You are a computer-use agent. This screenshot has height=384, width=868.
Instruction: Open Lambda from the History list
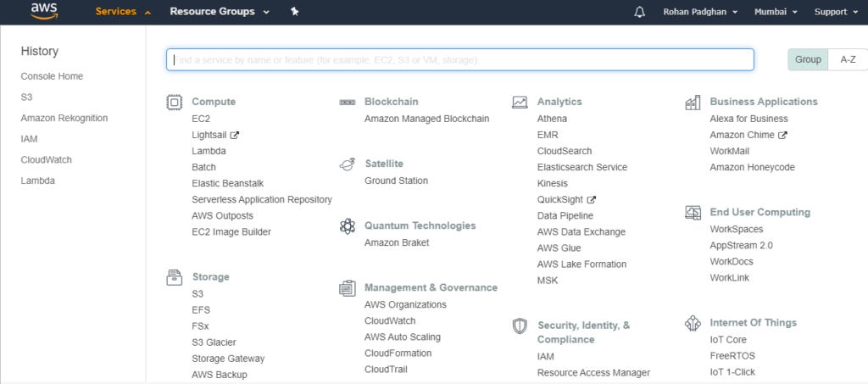(37, 181)
